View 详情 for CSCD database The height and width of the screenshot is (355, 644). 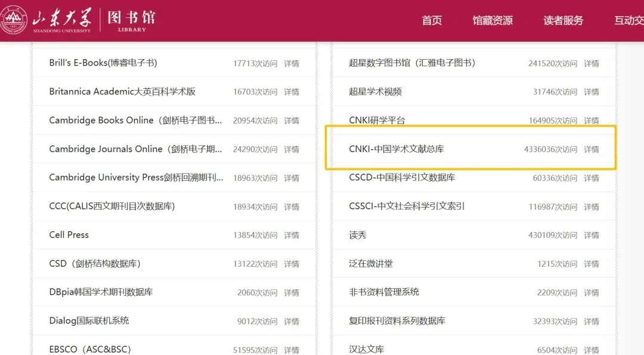[x=592, y=178]
